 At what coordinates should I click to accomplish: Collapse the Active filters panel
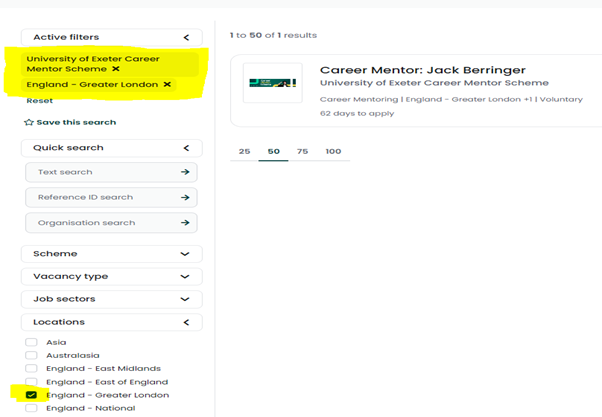185,37
